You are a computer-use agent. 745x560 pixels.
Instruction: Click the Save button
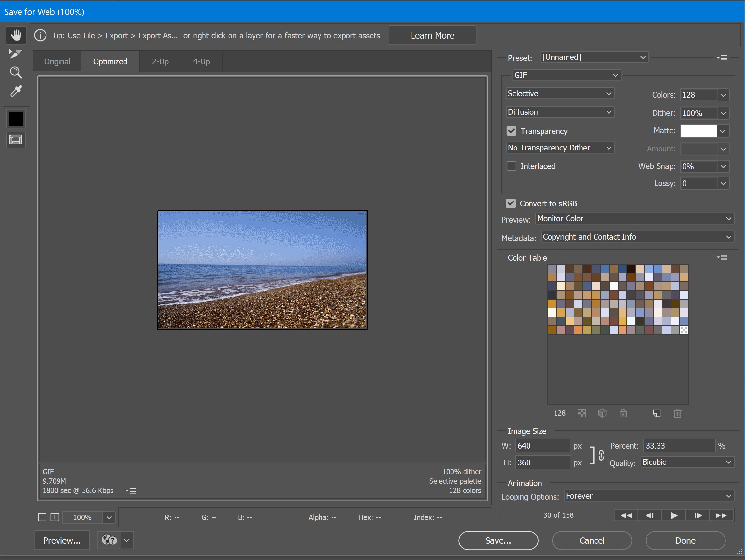(497, 540)
